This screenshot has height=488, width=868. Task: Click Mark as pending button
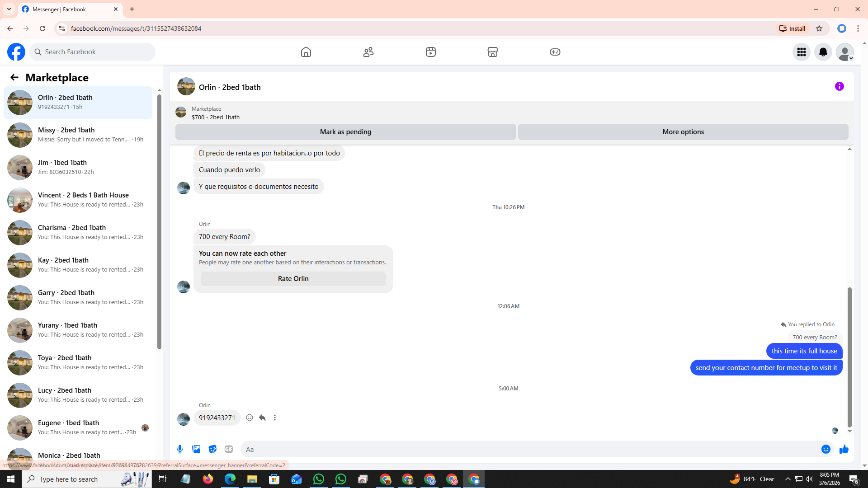coord(345,132)
